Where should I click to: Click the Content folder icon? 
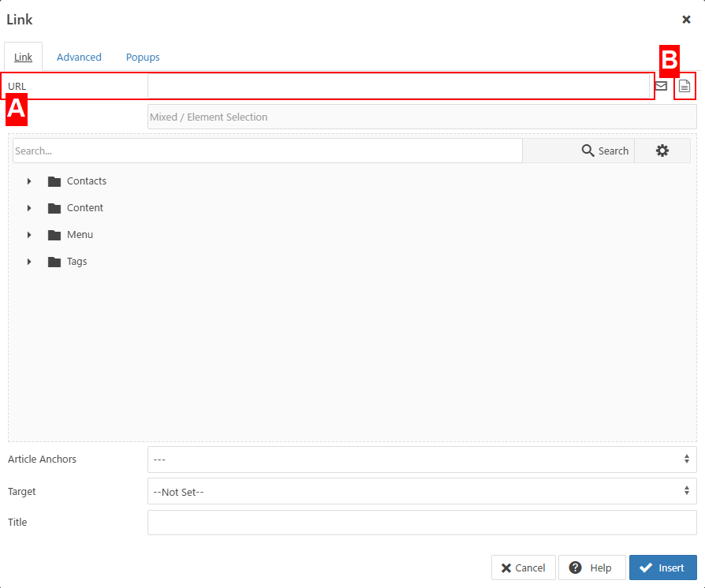pyautogui.click(x=54, y=208)
